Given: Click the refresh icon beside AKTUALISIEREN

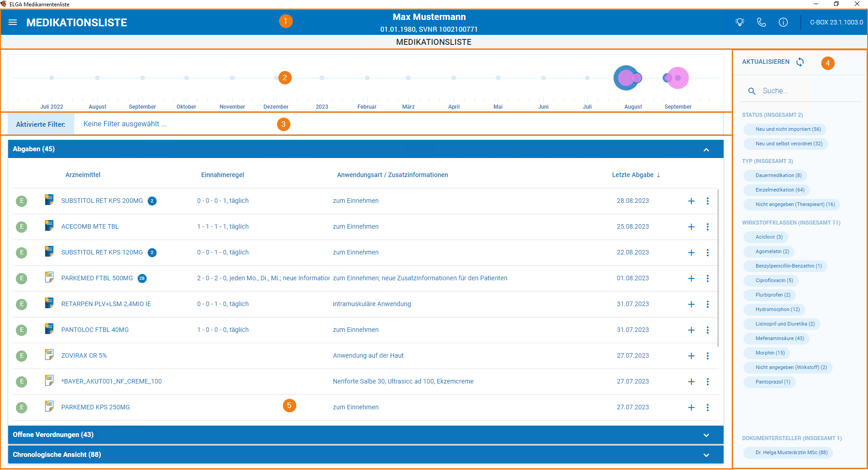Looking at the screenshot, I should [x=800, y=62].
